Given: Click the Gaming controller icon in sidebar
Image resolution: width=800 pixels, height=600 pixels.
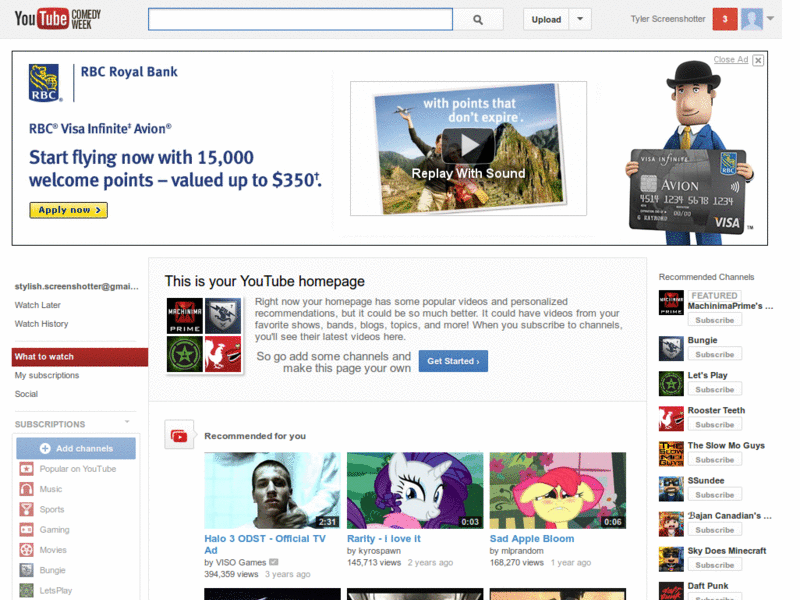Looking at the screenshot, I should pos(27,530).
